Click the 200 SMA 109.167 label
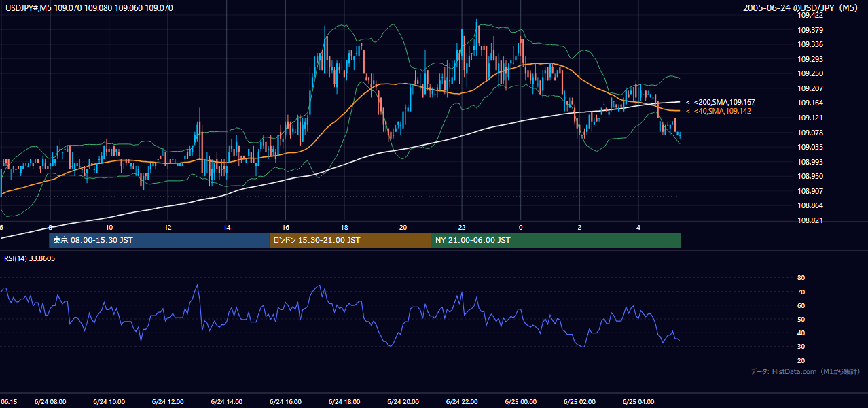 (720, 102)
